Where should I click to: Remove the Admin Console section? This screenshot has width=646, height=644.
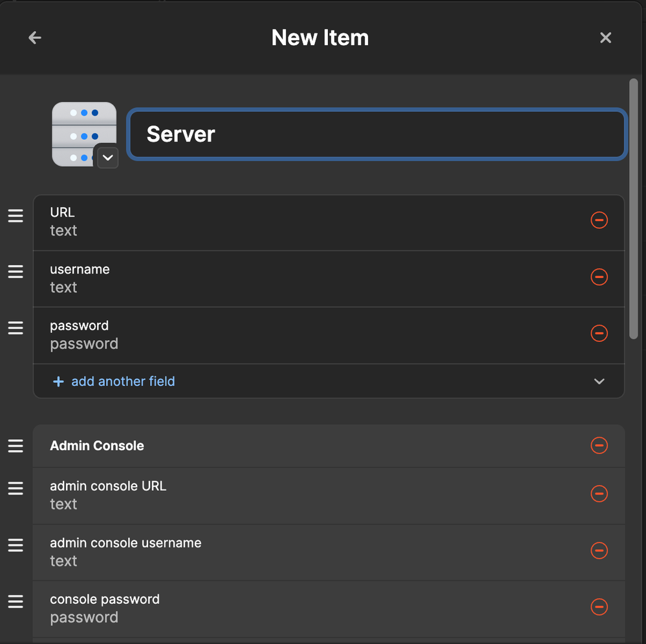click(x=599, y=445)
